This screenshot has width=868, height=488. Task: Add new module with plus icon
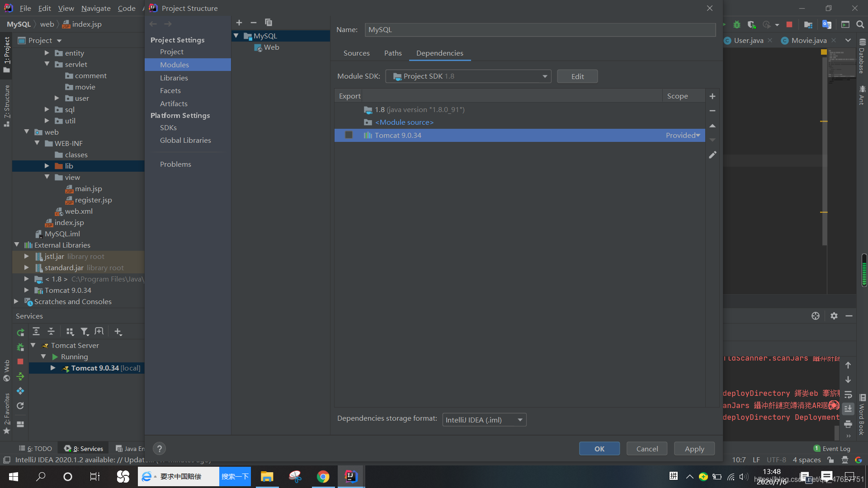coord(239,23)
